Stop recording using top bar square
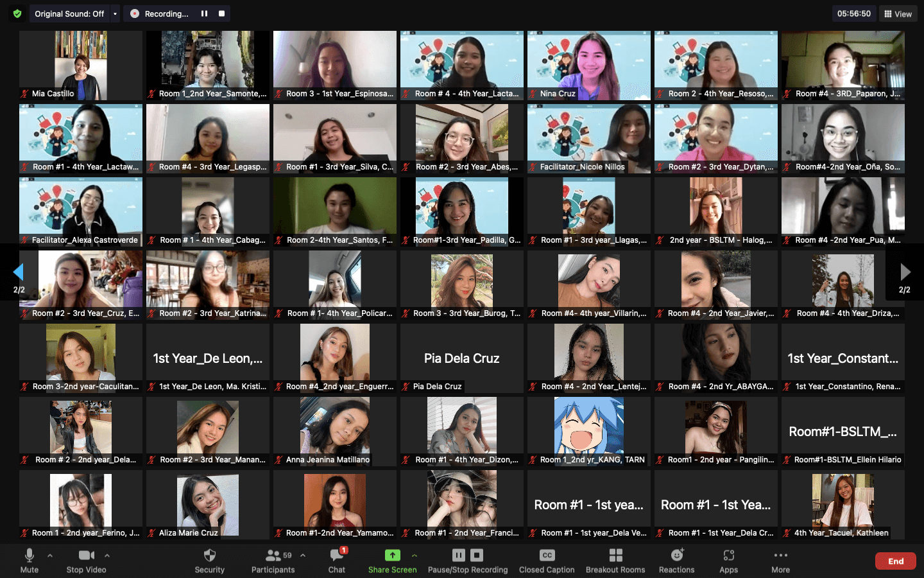Screen dimensions: 924x578 click(x=221, y=13)
